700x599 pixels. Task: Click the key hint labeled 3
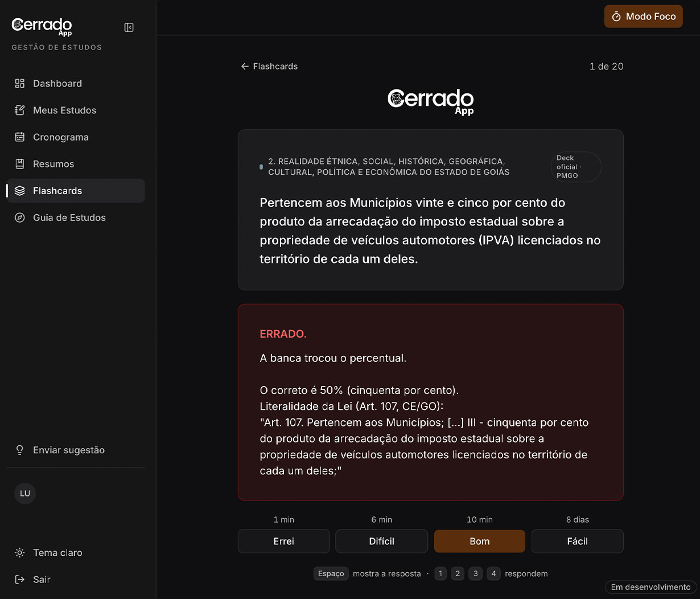point(476,573)
